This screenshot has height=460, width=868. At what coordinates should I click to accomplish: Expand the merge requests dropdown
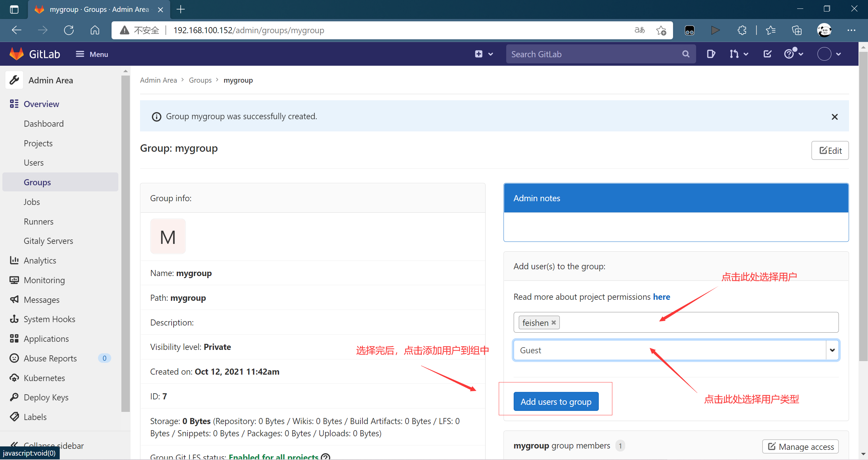point(739,54)
